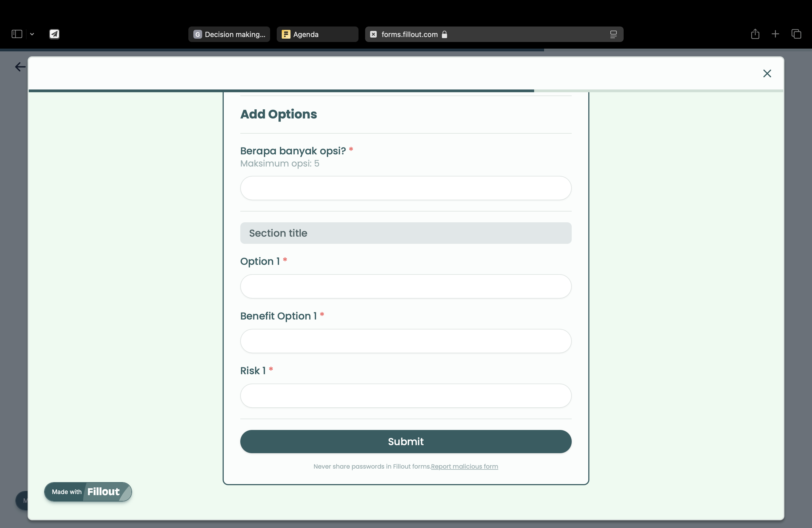Open the reader view icon

(613, 34)
